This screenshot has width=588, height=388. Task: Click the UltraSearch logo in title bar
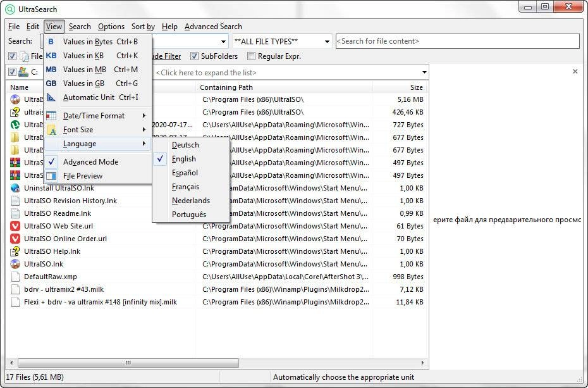11,9
